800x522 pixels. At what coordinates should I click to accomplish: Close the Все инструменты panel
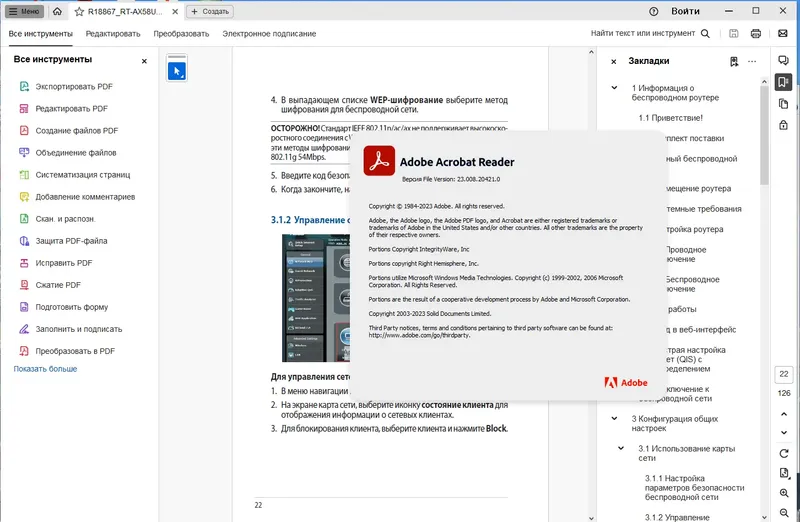click(x=144, y=61)
